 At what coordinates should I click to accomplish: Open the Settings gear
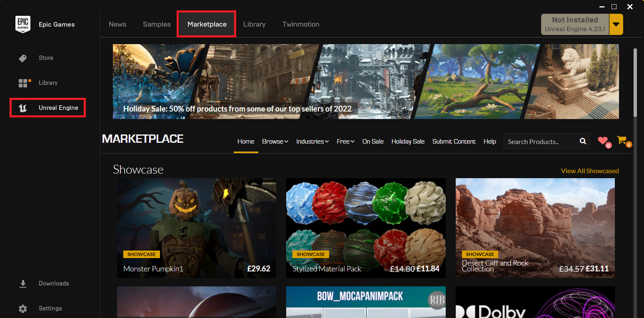click(x=50, y=308)
